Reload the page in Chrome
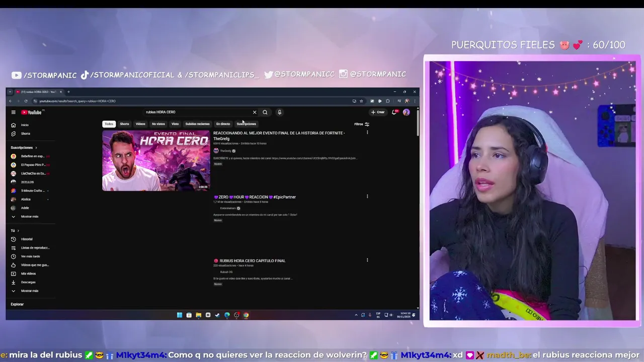 tap(26, 101)
